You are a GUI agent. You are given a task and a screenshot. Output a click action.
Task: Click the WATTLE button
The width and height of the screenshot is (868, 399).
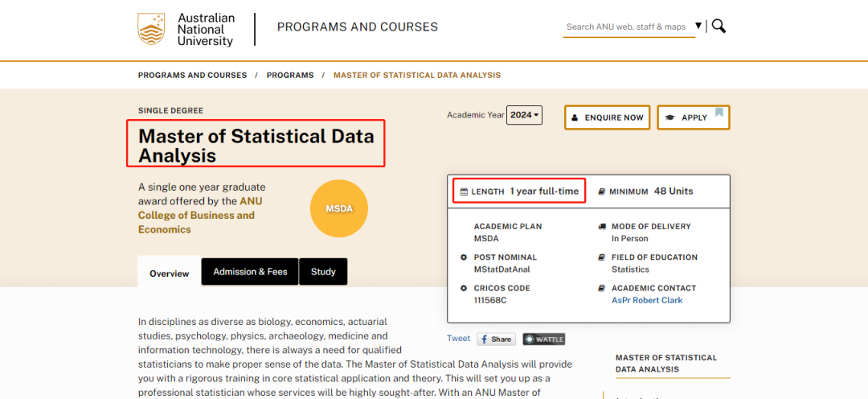click(x=543, y=339)
